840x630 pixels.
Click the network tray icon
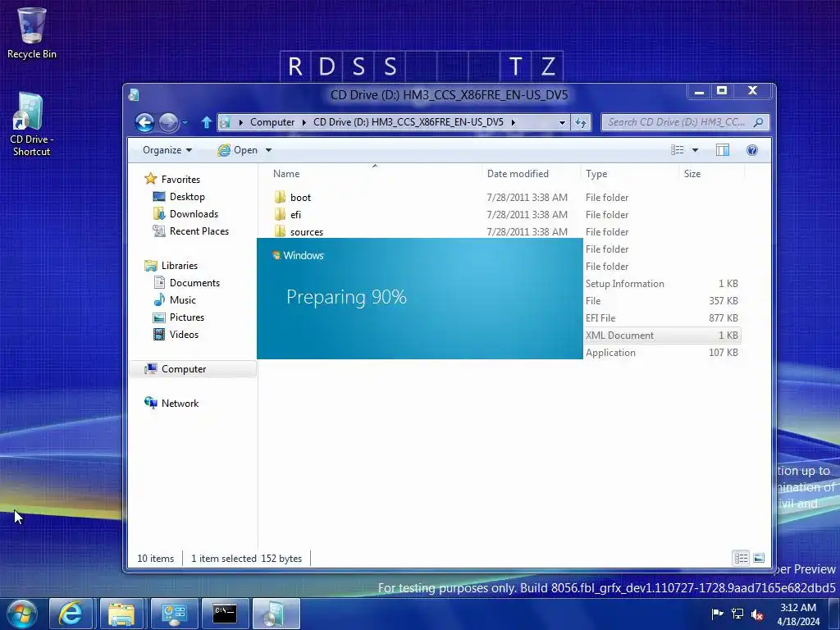(737, 614)
